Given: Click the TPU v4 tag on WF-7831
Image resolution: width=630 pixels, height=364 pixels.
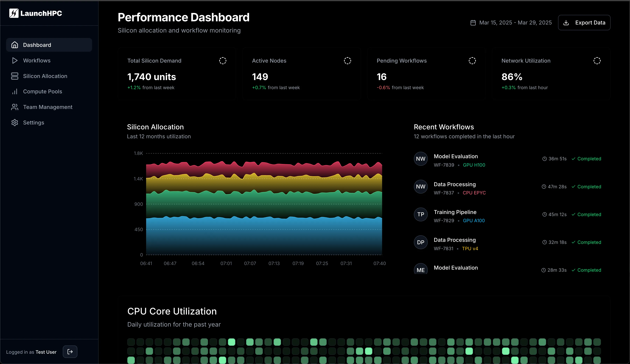Looking at the screenshot, I should [470, 249].
